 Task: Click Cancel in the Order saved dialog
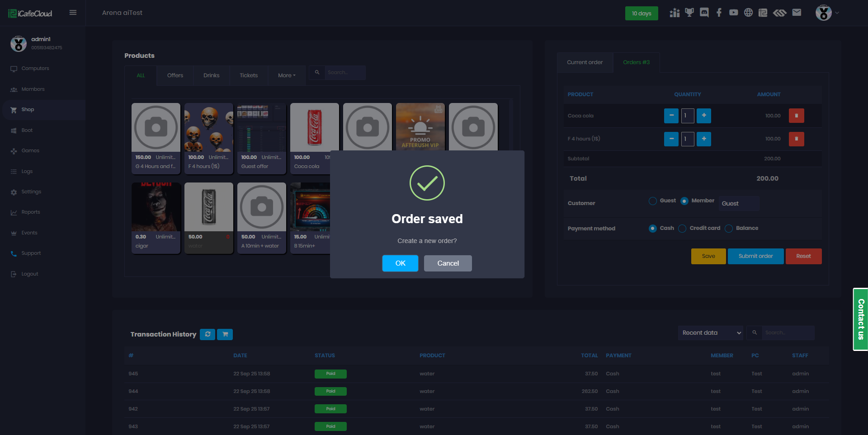point(448,263)
